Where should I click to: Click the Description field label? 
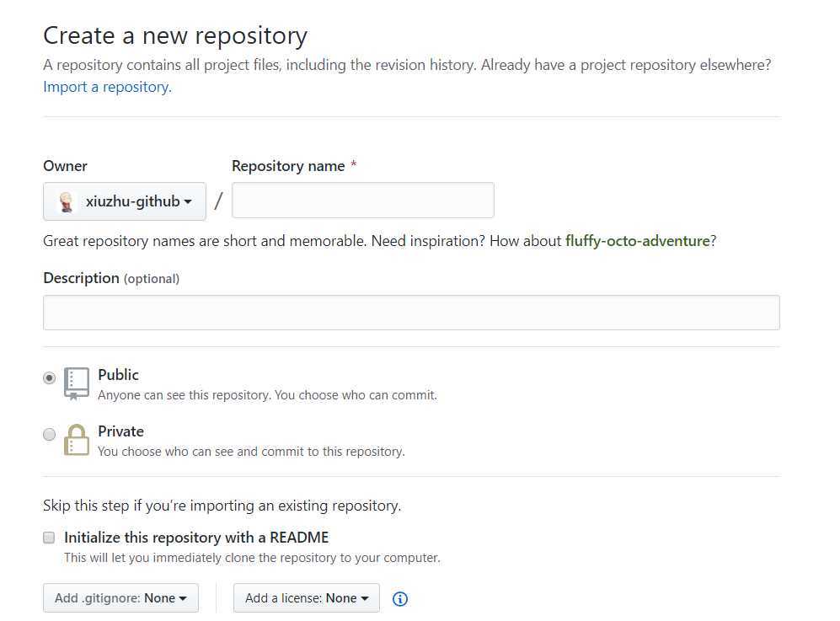(x=82, y=278)
